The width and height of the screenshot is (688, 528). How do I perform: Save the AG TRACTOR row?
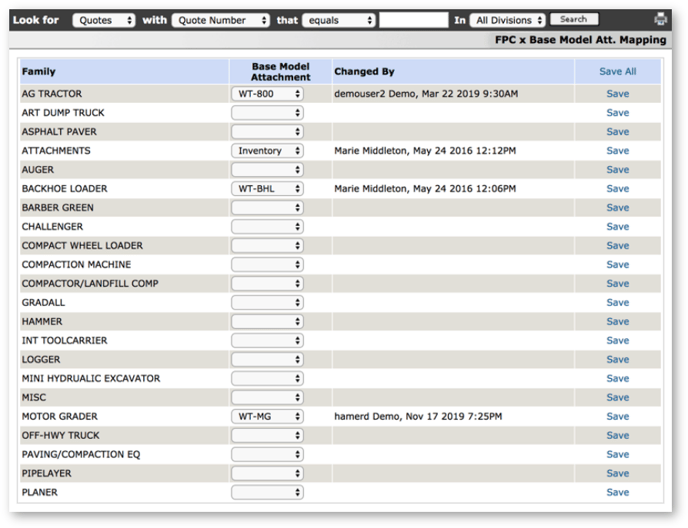tap(617, 94)
